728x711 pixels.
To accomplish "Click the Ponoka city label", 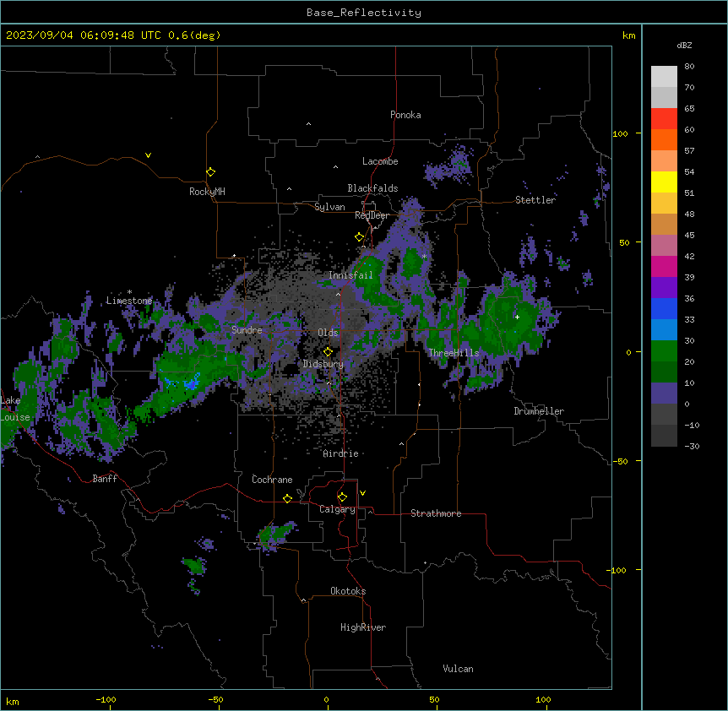I will (405, 115).
